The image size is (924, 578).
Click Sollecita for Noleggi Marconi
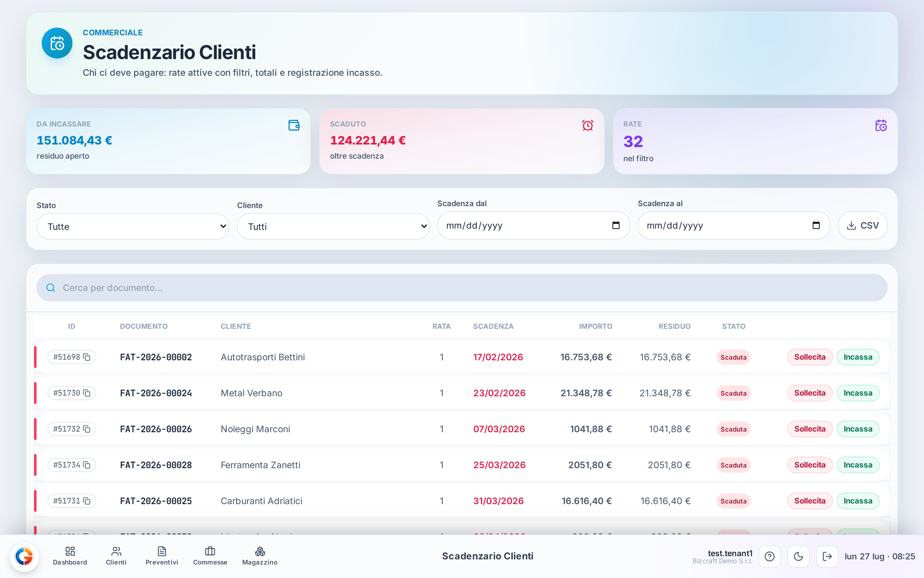click(x=810, y=429)
